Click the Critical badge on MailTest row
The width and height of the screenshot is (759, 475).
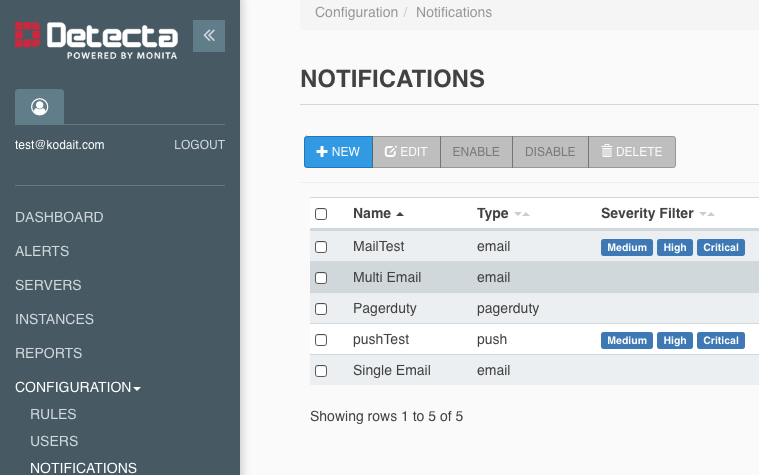pos(720,247)
